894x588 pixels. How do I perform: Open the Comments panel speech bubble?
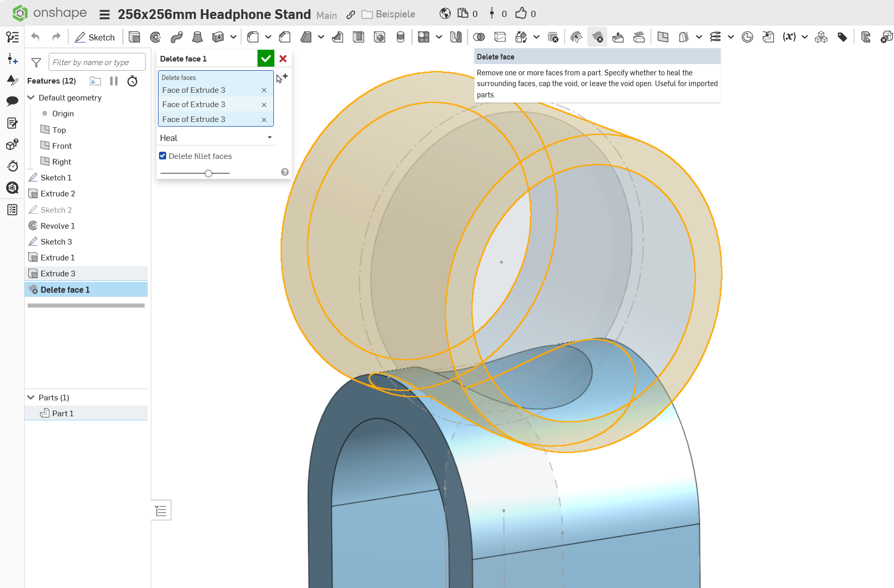(x=12, y=101)
